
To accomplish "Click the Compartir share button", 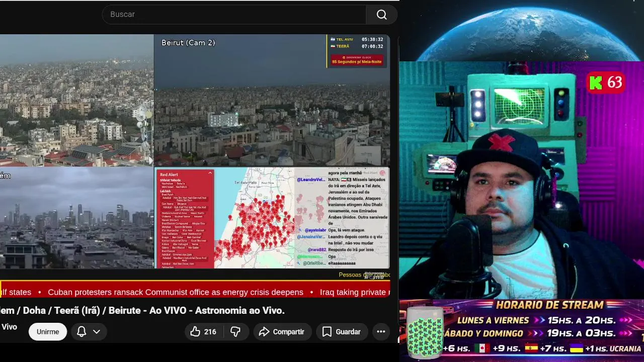I will click(x=282, y=332).
